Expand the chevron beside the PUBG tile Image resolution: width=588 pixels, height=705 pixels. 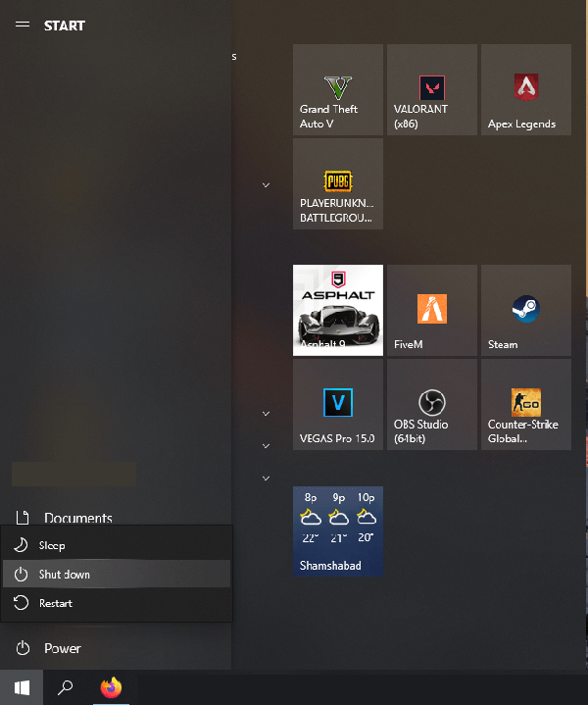click(x=266, y=183)
